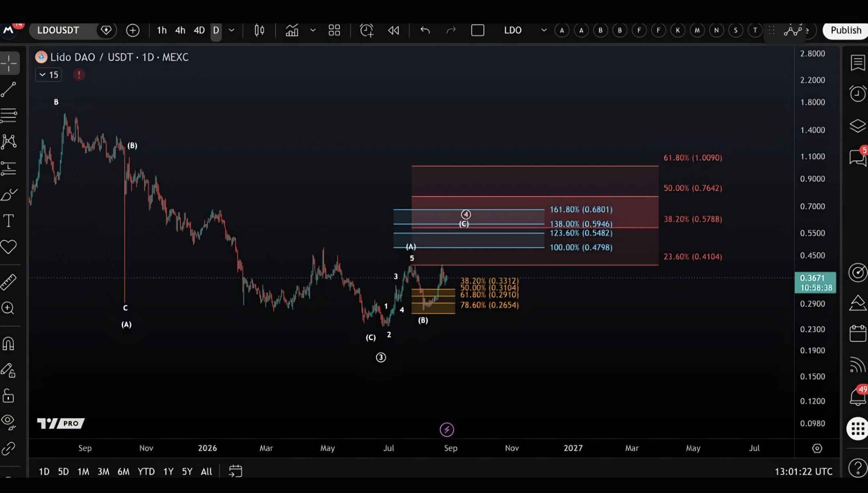The height and width of the screenshot is (493, 868).
Task: Switch to the 4h timeframe
Action: tap(180, 30)
